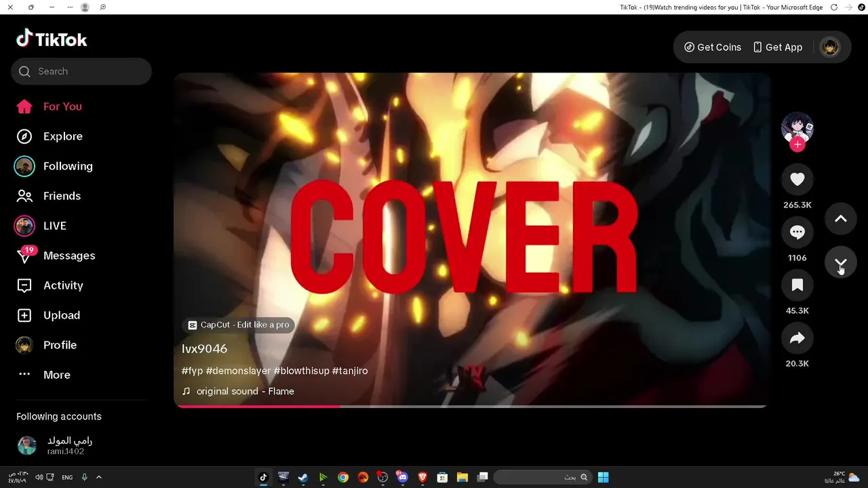The image size is (868, 488).
Task: Click the 265.3K likes count
Action: [797, 205]
